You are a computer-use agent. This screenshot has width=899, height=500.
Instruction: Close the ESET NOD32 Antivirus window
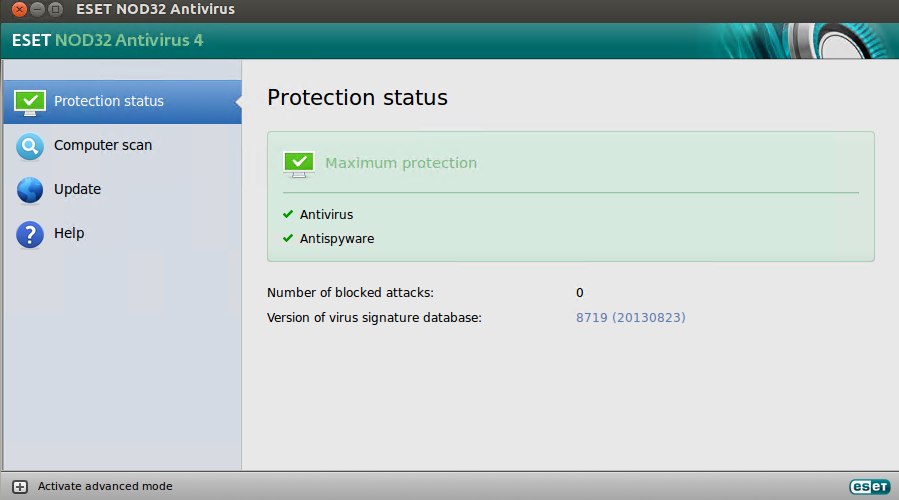(19, 9)
